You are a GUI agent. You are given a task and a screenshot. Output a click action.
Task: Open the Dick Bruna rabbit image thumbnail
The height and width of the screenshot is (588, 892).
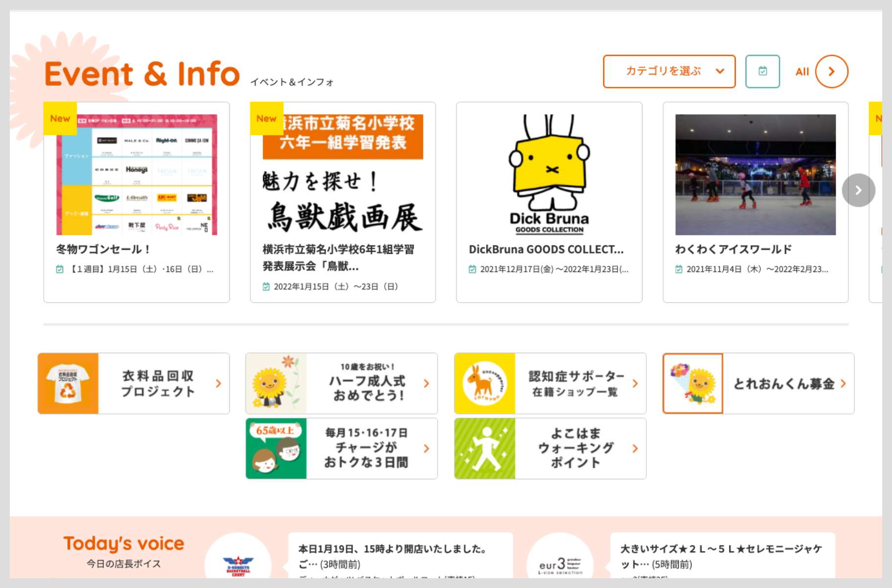click(549, 174)
